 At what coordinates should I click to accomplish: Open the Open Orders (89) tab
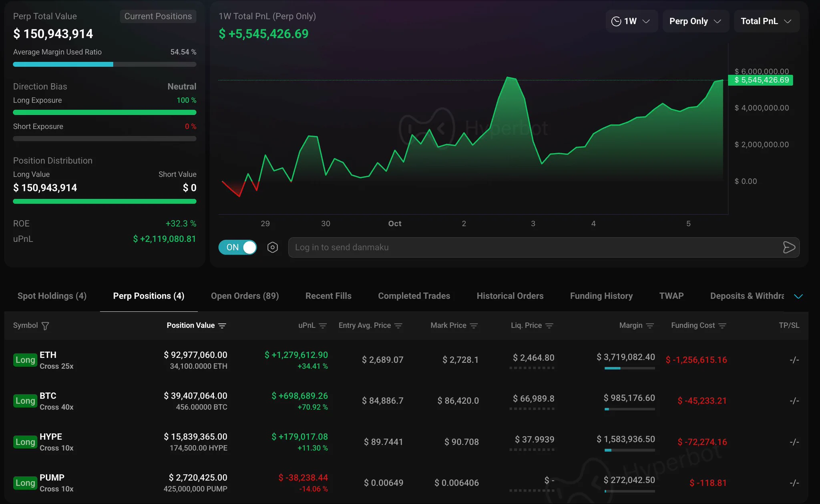245,296
